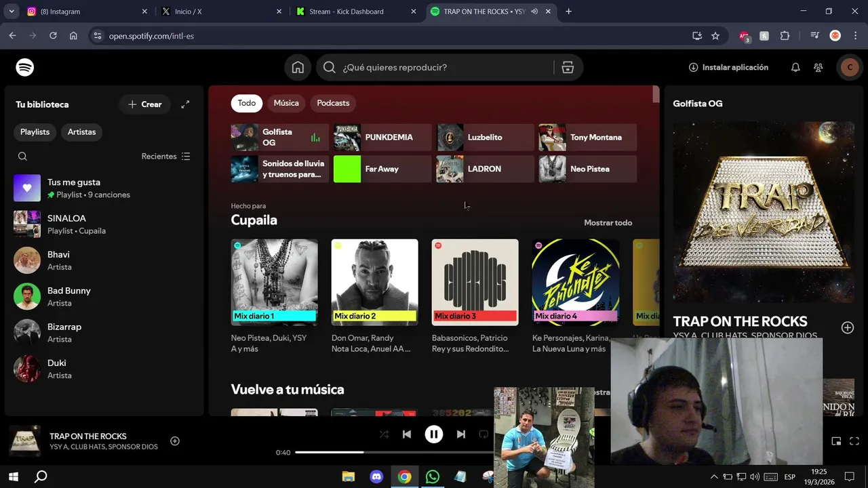Skip to next track

point(461,434)
